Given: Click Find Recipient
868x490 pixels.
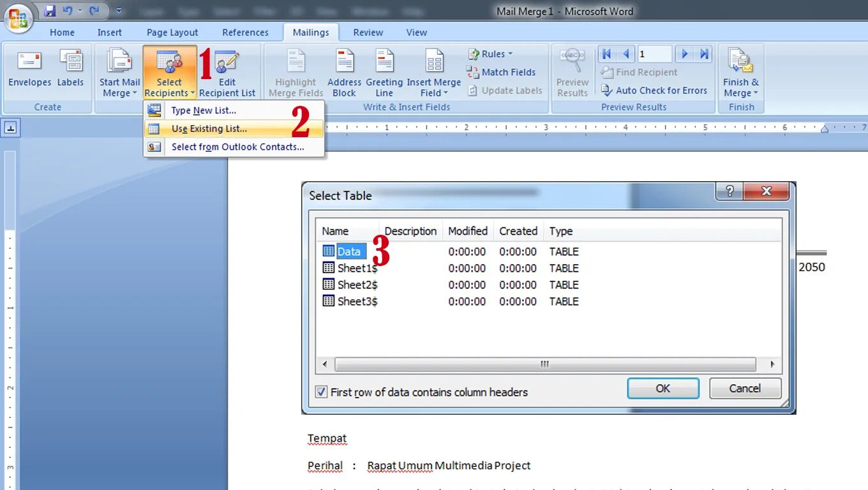Looking at the screenshot, I should tap(639, 72).
